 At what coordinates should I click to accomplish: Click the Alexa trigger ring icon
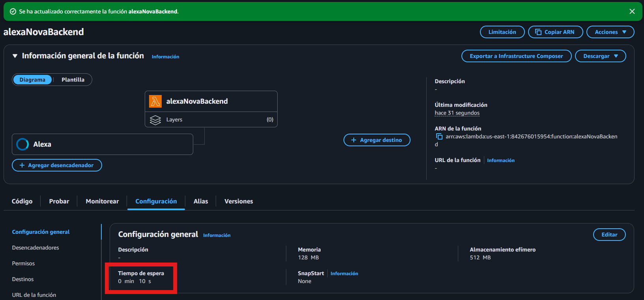(22, 144)
